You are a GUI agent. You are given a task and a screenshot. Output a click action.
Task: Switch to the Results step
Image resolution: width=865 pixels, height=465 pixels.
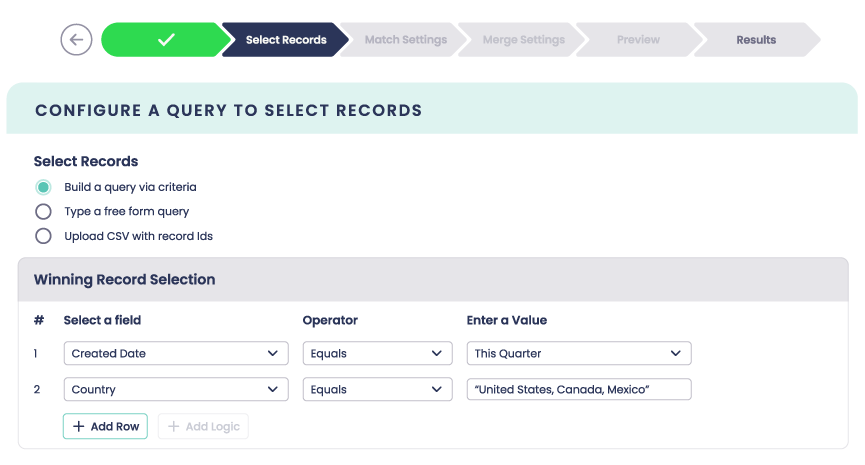[x=756, y=40]
